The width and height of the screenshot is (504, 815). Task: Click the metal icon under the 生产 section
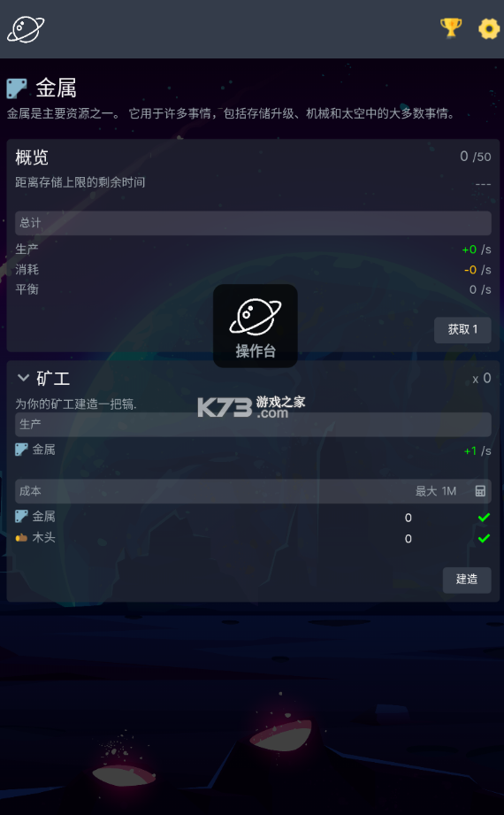(x=21, y=450)
